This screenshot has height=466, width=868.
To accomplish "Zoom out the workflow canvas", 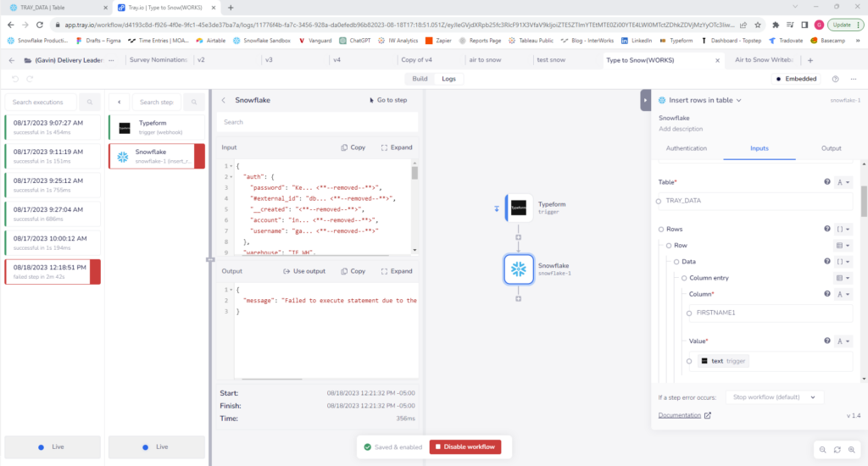I will click(822, 450).
